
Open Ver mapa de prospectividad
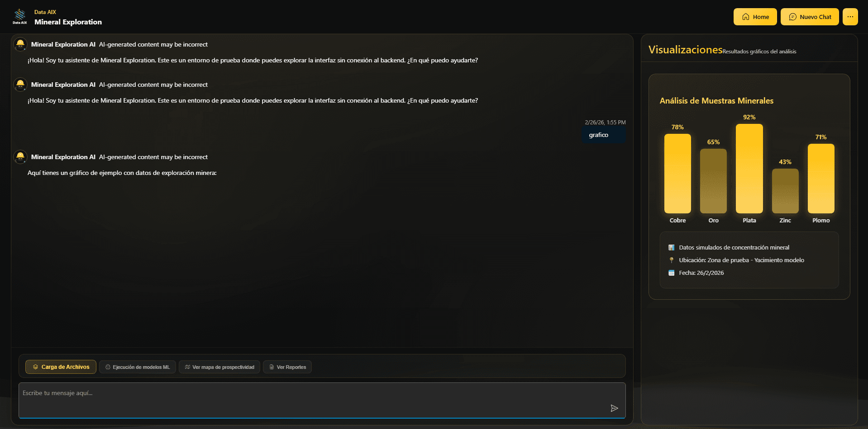coord(219,367)
